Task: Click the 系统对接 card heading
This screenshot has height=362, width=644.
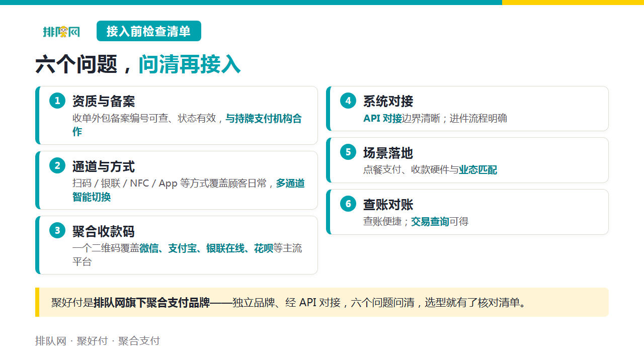Action: tap(388, 101)
